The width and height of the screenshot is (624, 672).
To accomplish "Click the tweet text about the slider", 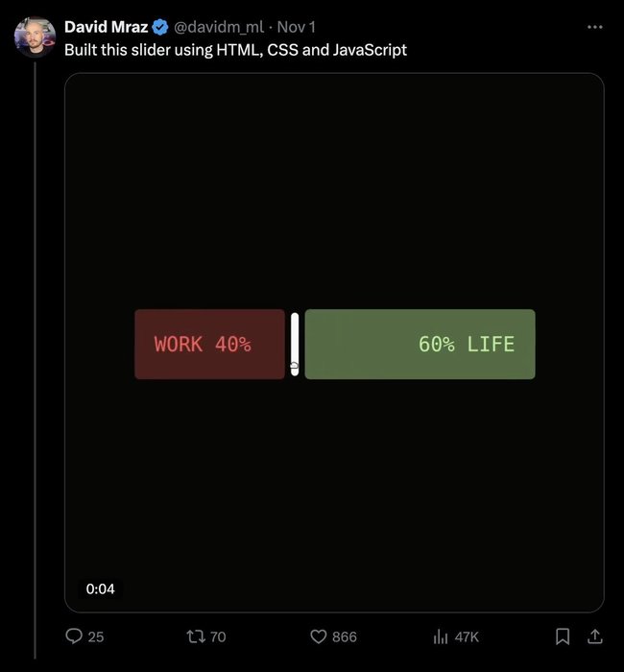I will pyautogui.click(x=235, y=50).
